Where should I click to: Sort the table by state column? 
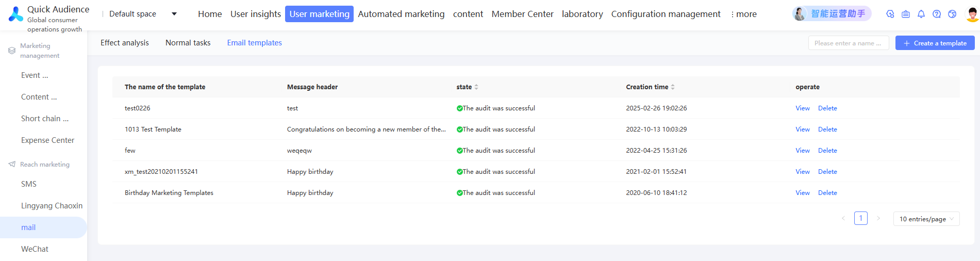pyautogui.click(x=476, y=87)
